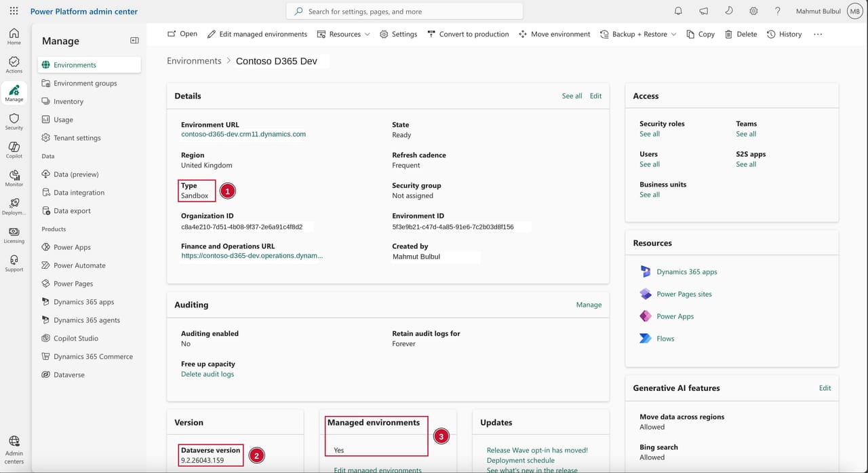Open the announcements megaphone icon
This screenshot has width=868, height=473.
pos(703,11)
